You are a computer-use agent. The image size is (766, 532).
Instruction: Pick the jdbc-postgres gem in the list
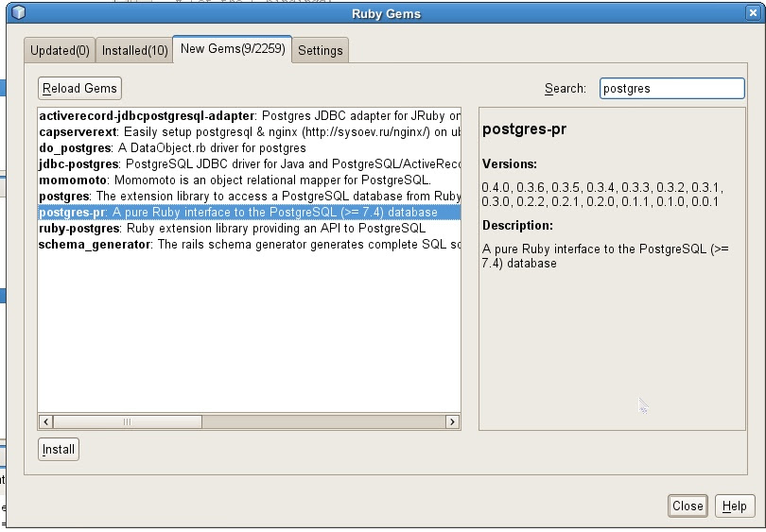[249, 164]
